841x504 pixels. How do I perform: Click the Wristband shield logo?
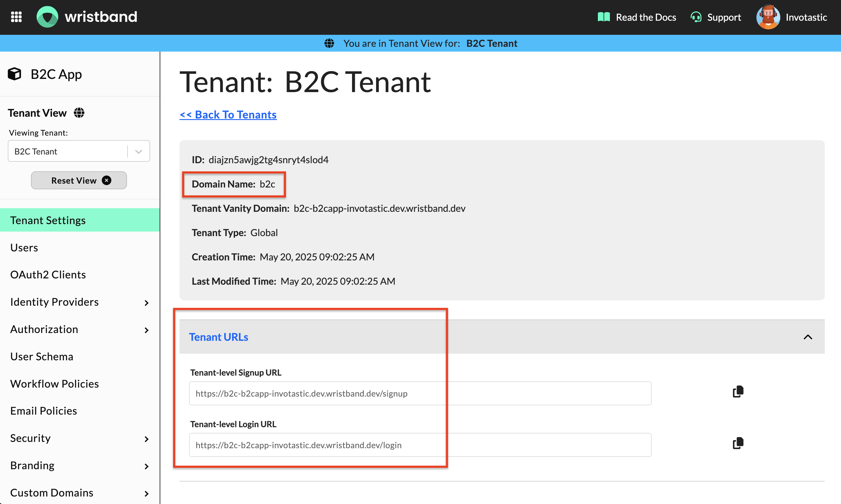click(47, 16)
